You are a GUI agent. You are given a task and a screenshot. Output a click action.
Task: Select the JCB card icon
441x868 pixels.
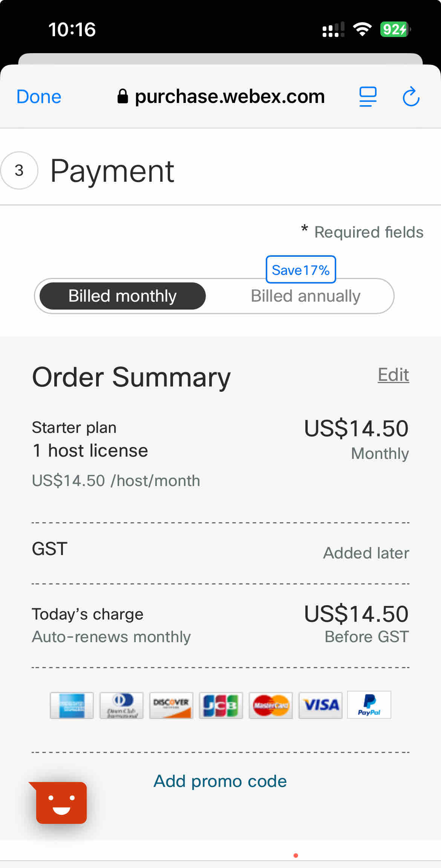click(x=221, y=705)
